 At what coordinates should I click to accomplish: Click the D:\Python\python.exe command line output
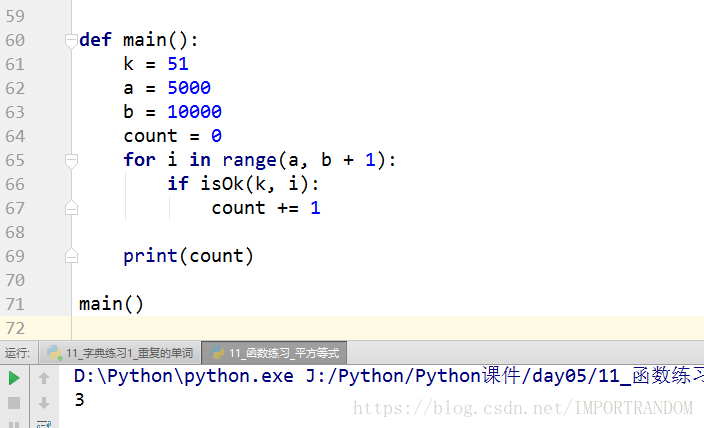click(389, 376)
